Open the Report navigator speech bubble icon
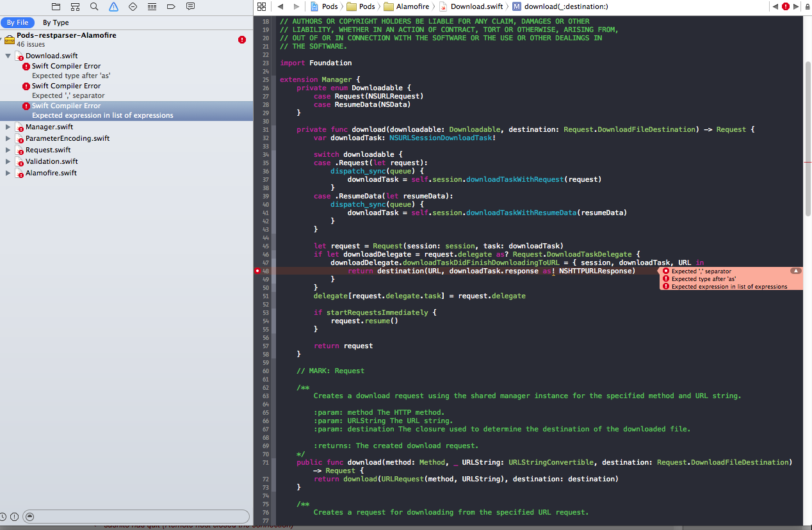 (x=190, y=6)
